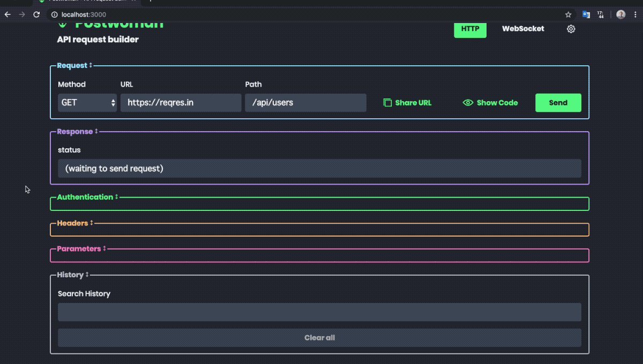
Task: Expand the Parameters section
Action: [x=81, y=249]
